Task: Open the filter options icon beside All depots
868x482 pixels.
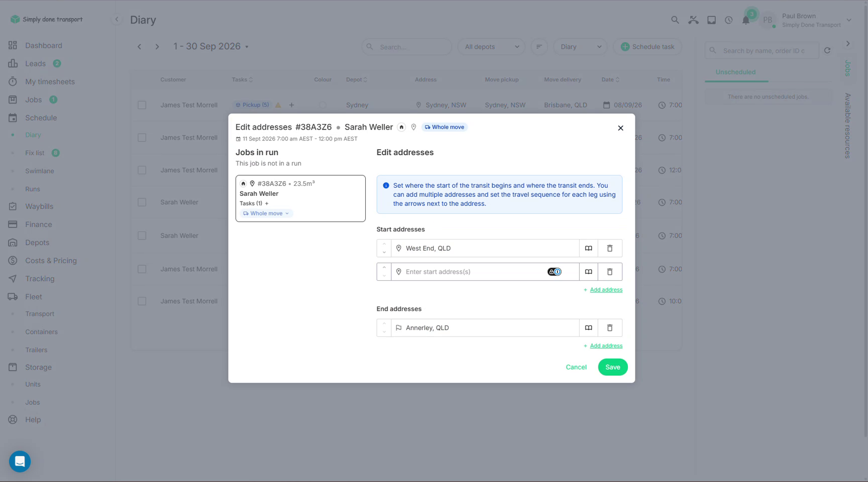Action: tap(539, 47)
